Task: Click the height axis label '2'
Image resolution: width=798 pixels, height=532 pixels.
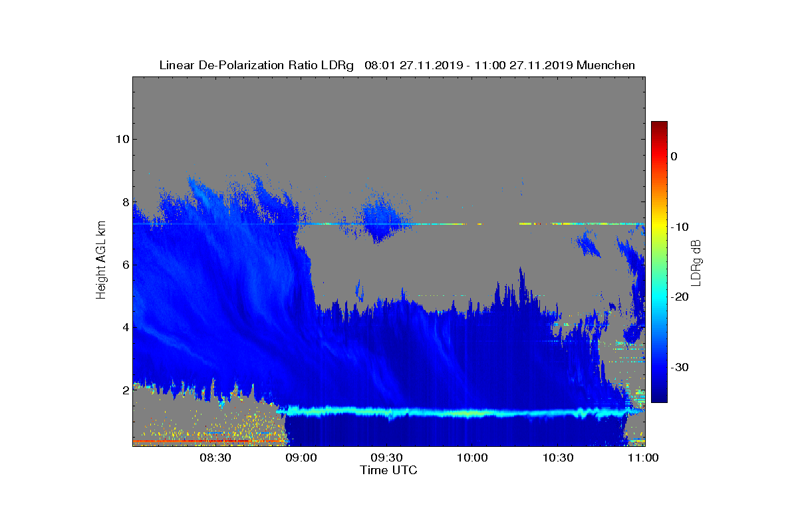Action: tap(124, 390)
